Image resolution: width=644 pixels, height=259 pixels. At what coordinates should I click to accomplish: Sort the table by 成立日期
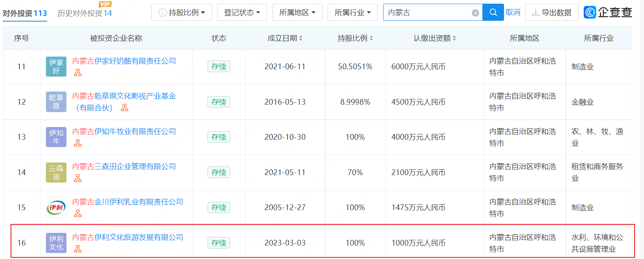coord(285,38)
